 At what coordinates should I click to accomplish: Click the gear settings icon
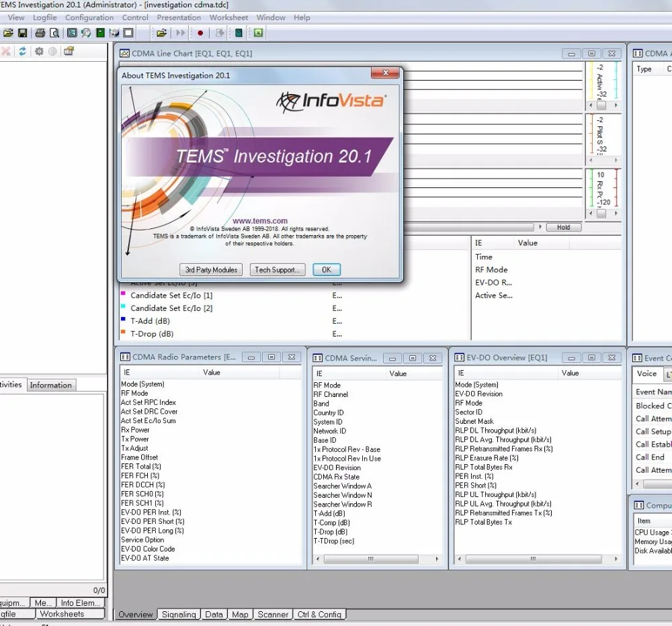39,52
